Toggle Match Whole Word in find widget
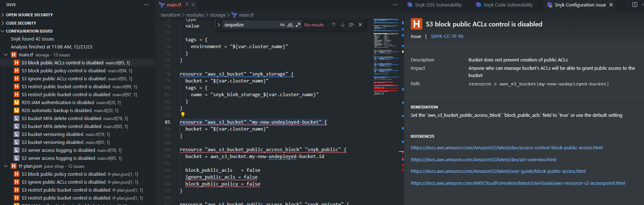This screenshot has height=205, width=644. tap(290, 25)
